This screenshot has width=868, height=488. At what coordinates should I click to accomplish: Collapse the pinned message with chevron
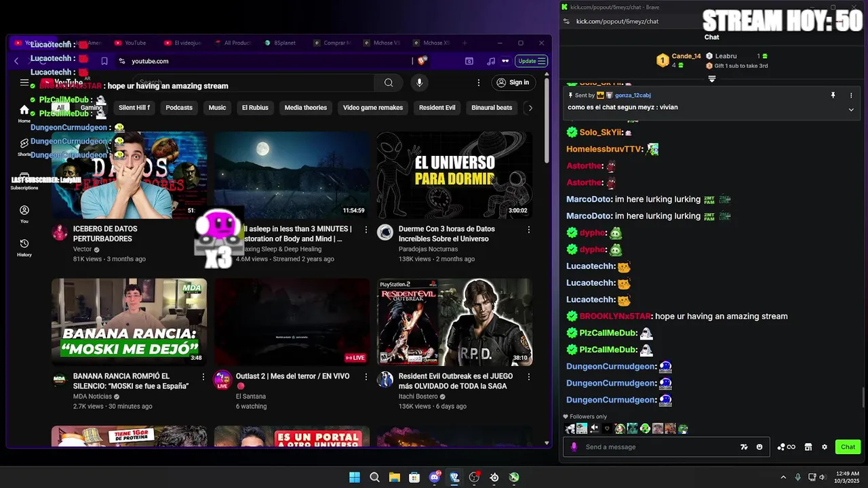coord(851,110)
